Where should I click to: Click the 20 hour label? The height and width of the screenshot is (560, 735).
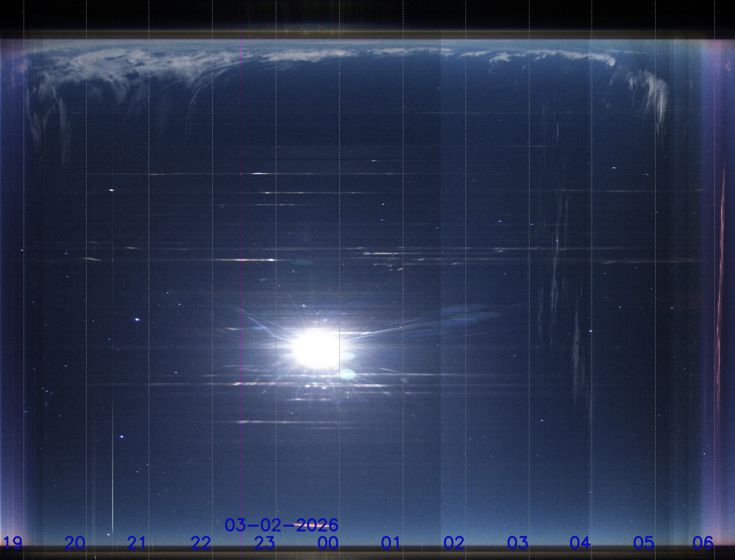point(75,543)
